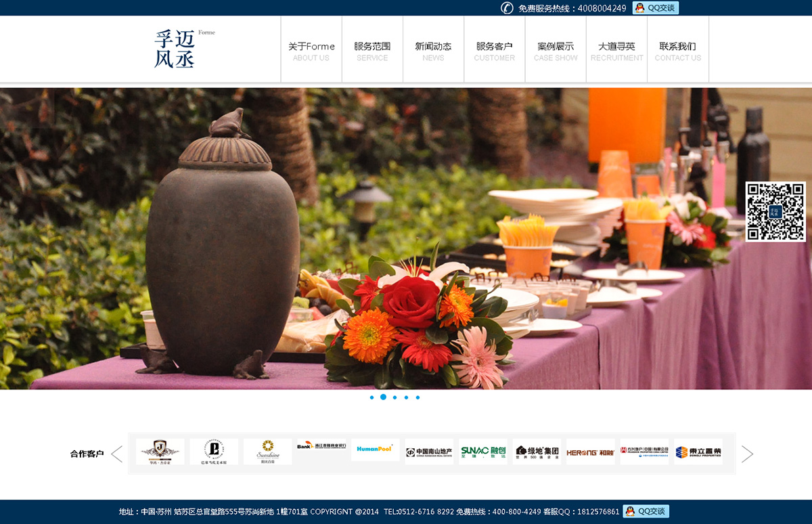Viewport: 812px width, 524px height.
Task: Open the 服务范围 SERVICE menu
Action: click(372, 51)
